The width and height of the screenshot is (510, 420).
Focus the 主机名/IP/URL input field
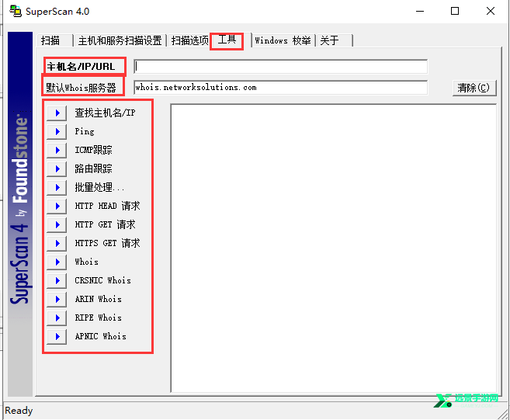pyautogui.click(x=281, y=67)
